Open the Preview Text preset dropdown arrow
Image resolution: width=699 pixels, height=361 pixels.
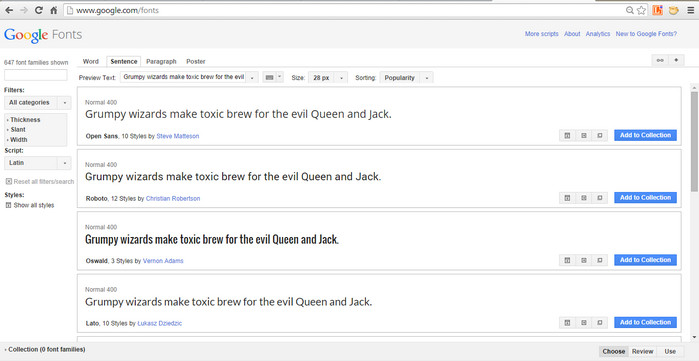coord(252,78)
